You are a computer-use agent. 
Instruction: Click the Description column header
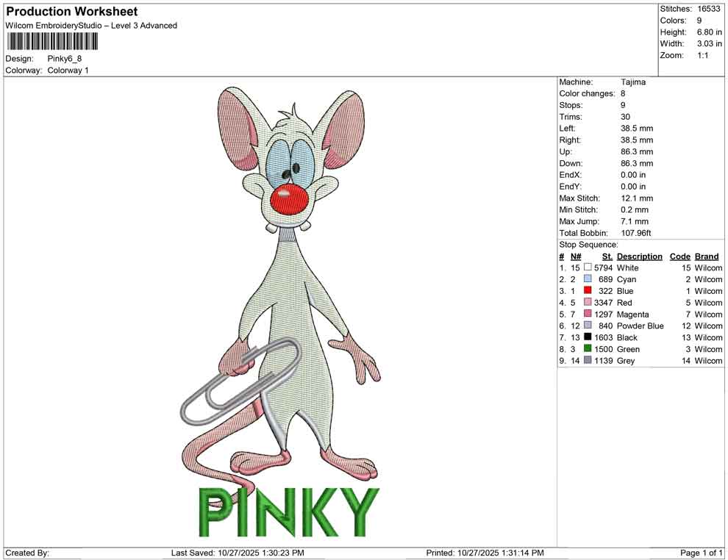tap(639, 256)
